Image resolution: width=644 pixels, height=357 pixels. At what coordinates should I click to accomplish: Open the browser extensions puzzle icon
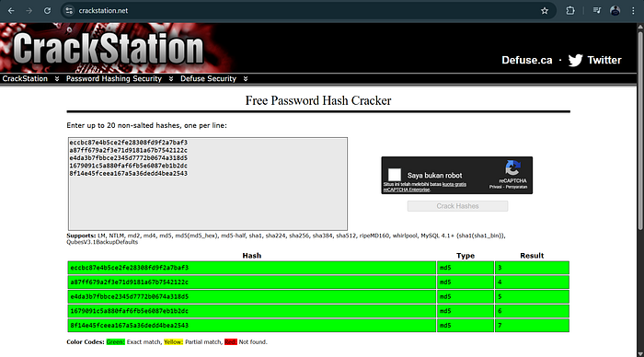pyautogui.click(x=570, y=11)
